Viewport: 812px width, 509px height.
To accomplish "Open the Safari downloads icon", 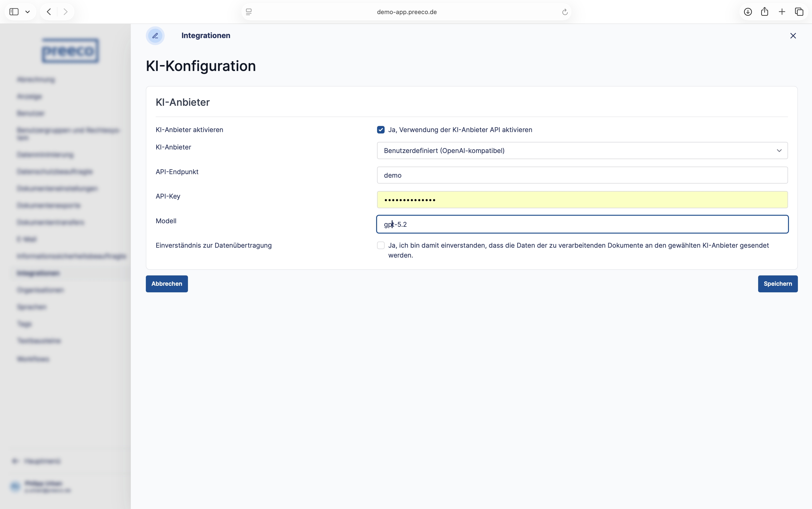I will pos(748,12).
